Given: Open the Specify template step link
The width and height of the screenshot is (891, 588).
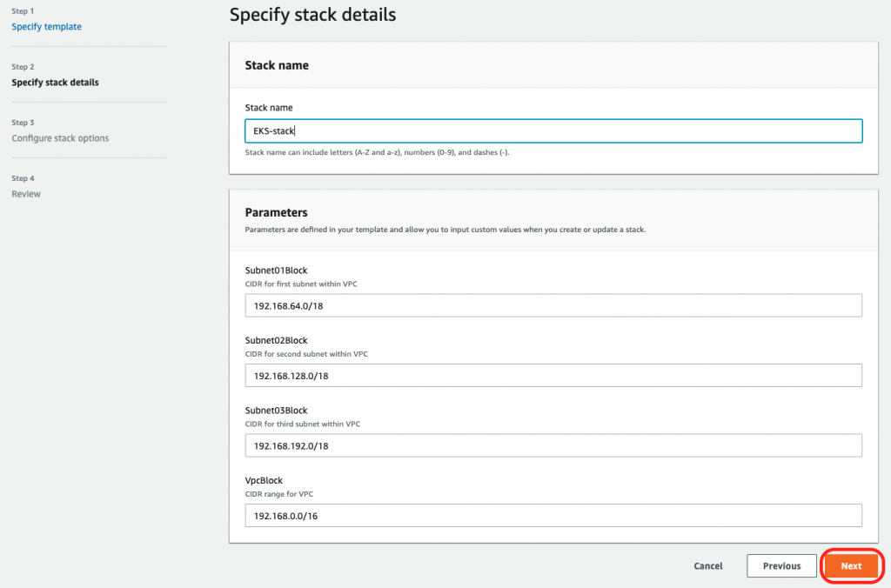Looking at the screenshot, I should tap(46, 27).
